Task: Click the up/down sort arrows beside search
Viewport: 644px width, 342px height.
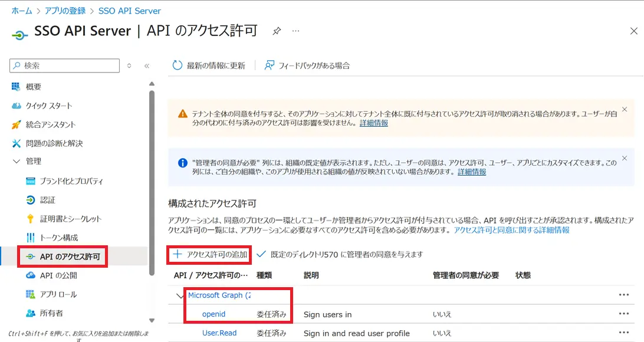Action: [129, 65]
